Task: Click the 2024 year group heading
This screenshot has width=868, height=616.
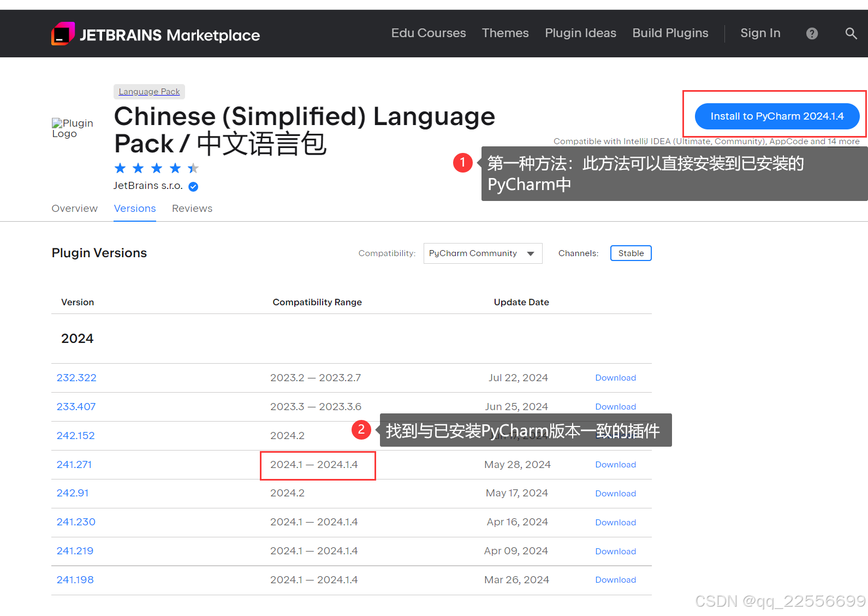Action: coord(78,339)
